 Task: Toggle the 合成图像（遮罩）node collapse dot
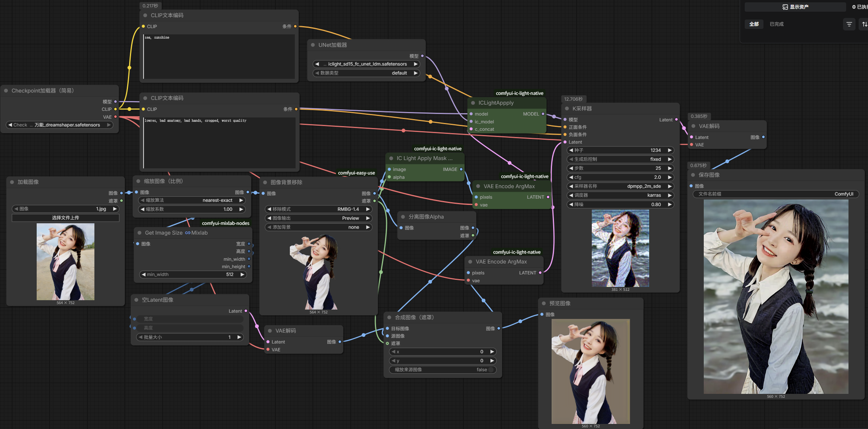389,317
